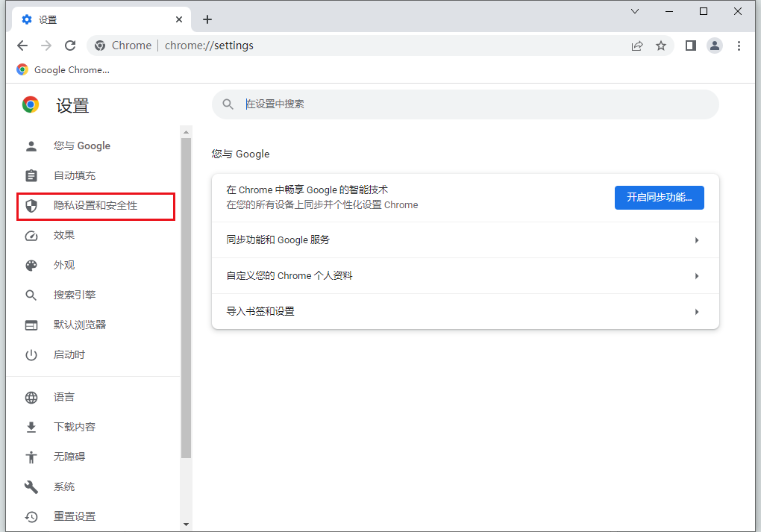
Task: Open tab search dropdown chevron
Action: [x=635, y=11]
